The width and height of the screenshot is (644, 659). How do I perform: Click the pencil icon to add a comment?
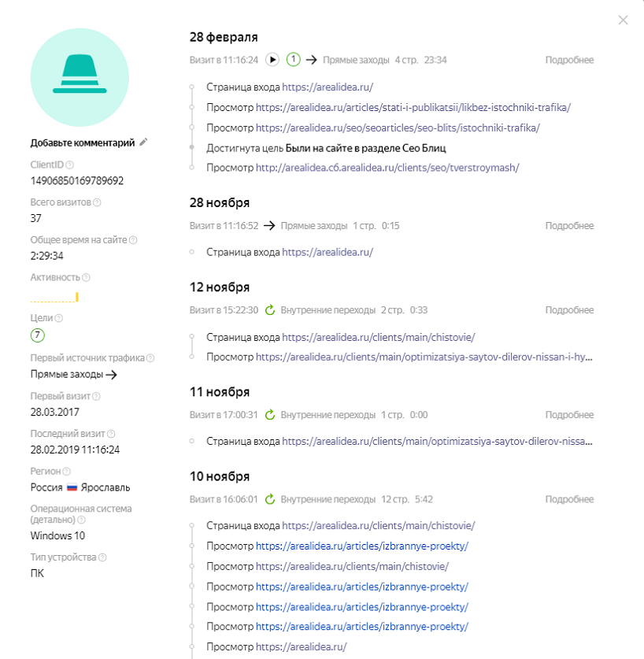point(142,143)
